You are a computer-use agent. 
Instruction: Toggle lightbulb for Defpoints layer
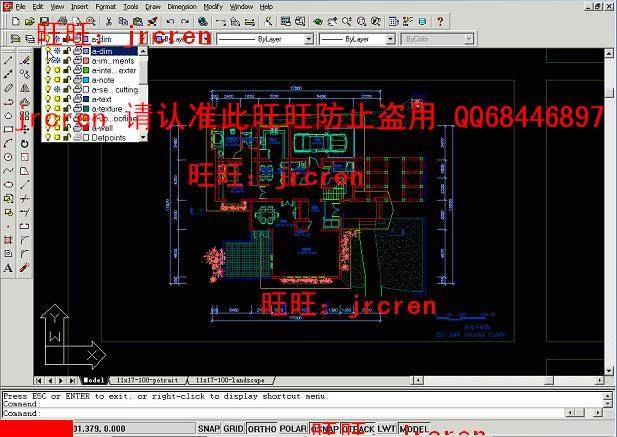48,138
